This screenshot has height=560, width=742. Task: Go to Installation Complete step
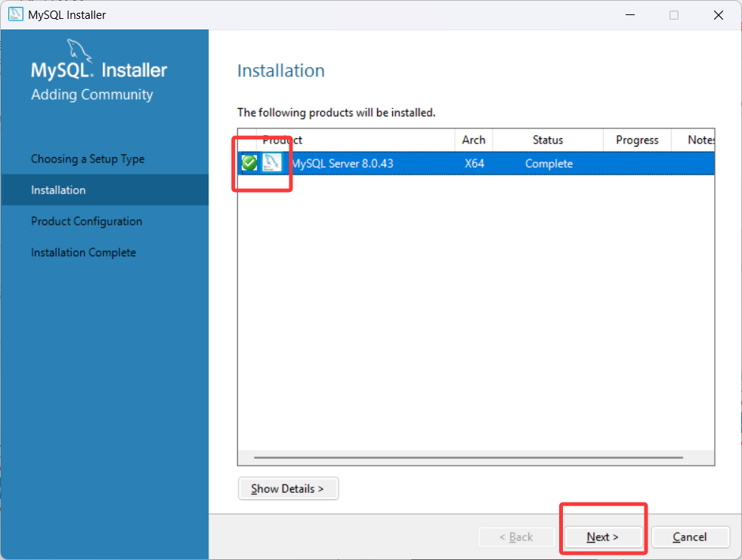tap(83, 252)
